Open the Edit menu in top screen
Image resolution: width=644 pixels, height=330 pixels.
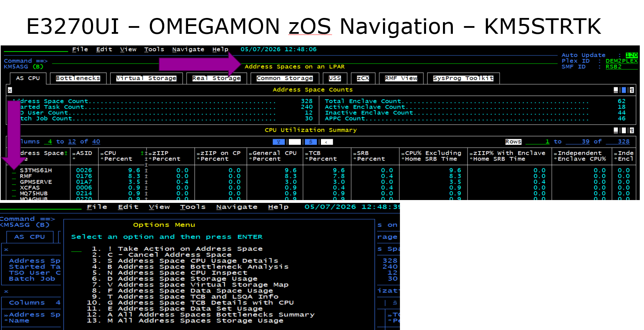[104, 49]
